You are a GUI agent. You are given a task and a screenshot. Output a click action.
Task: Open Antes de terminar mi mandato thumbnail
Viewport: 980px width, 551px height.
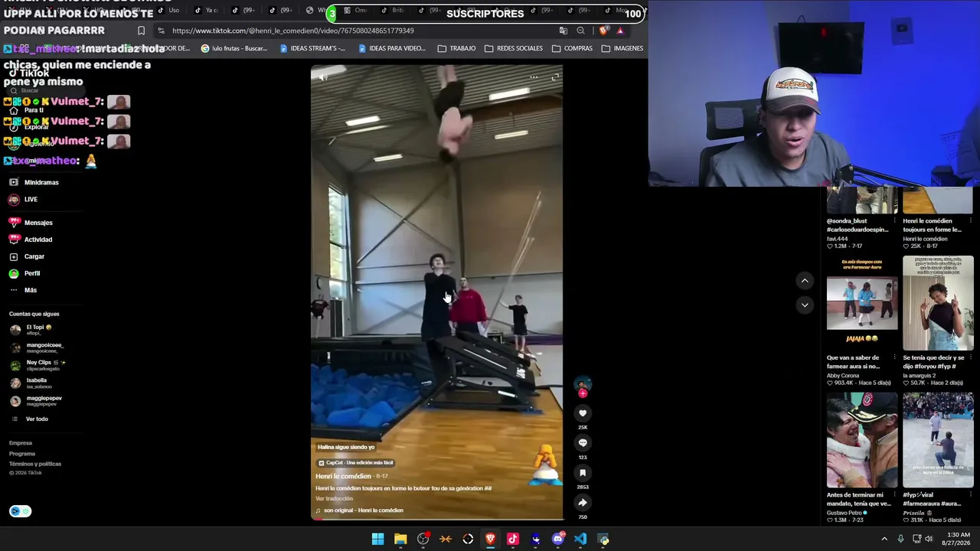862,440
